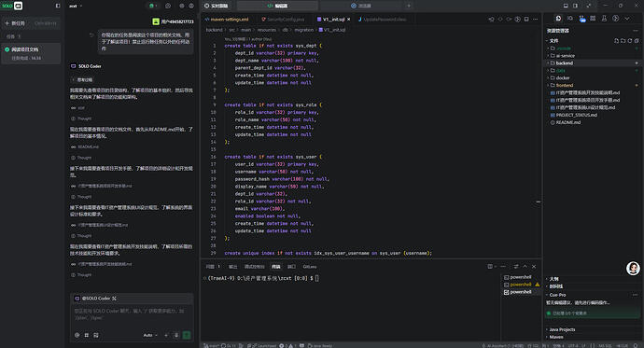Toggle bottom panel layout icon in title bar
The height and width of the screenshot is (348, 644).
click(x=566, y=6)
